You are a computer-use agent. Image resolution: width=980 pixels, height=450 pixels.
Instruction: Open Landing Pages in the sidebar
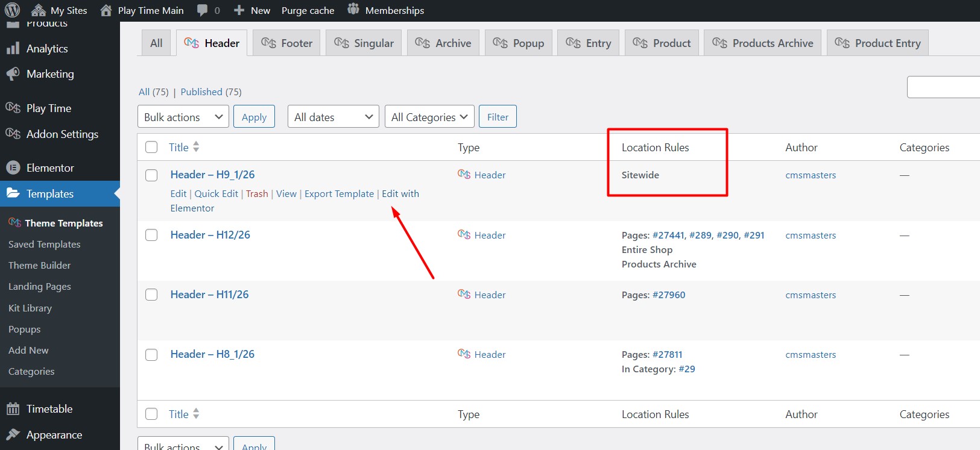[x=40, y=286]
